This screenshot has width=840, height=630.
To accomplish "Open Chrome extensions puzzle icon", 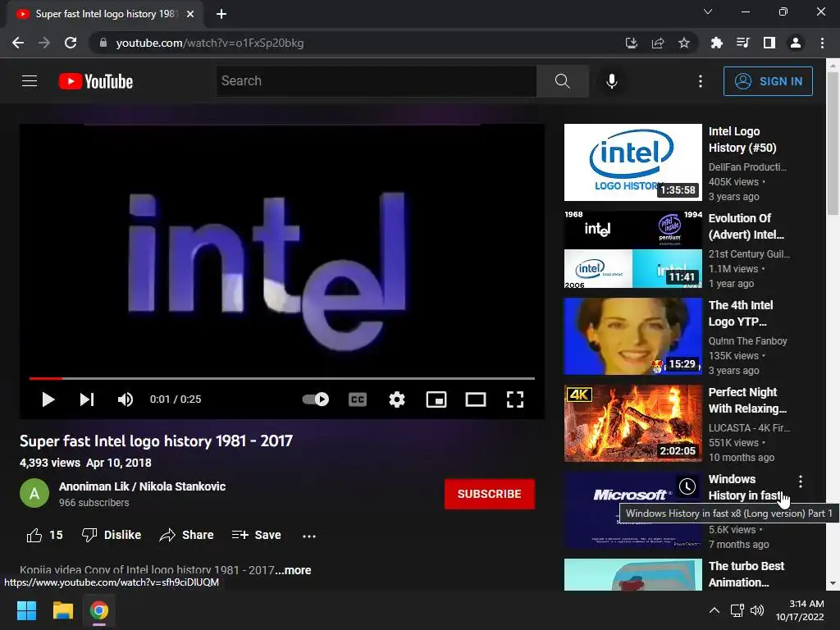I will pos(716,43).
